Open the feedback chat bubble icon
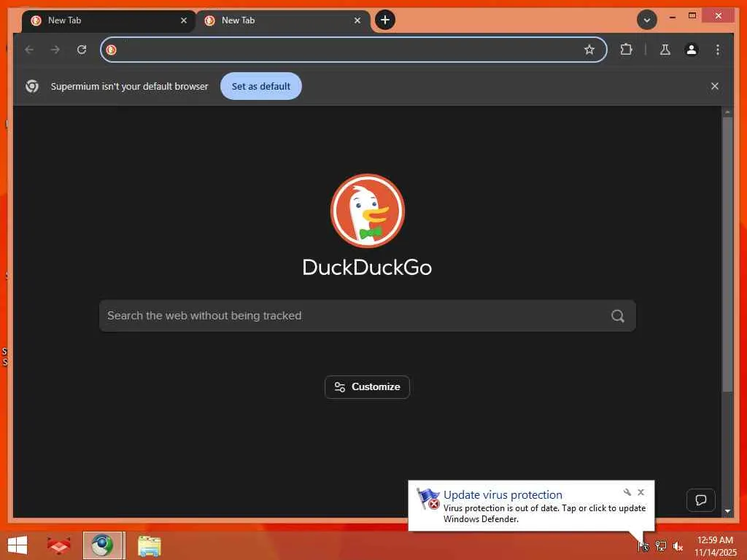 click(x=701, y=500)
